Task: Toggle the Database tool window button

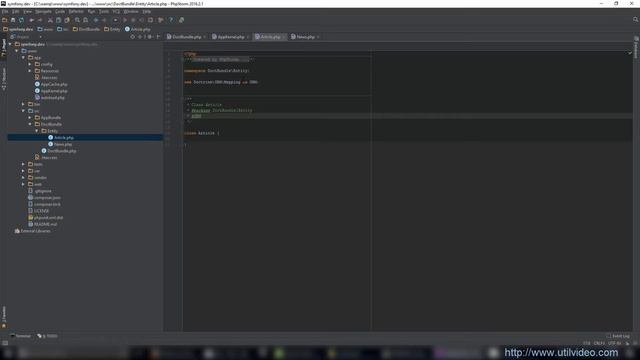Action: [x=636, y=48]
